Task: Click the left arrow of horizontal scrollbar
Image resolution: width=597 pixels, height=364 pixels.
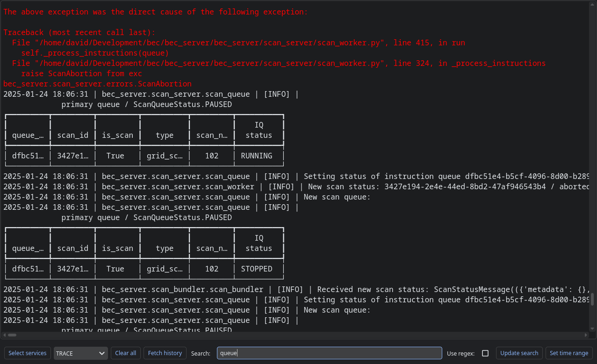Action: point(4,335)
